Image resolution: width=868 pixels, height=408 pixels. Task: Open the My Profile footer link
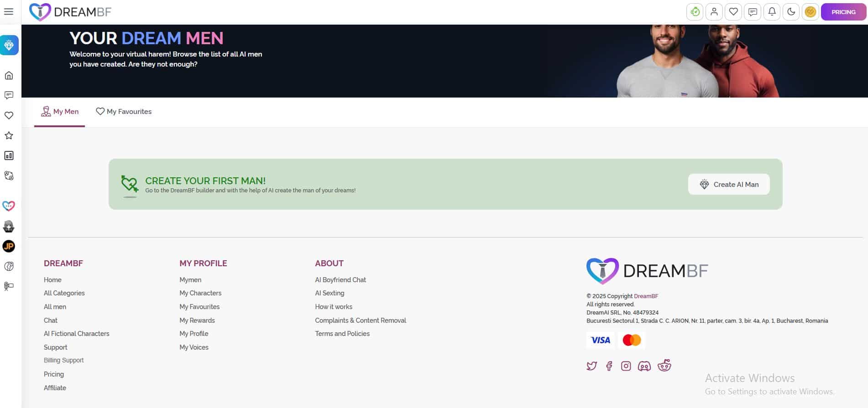(194, 334)
